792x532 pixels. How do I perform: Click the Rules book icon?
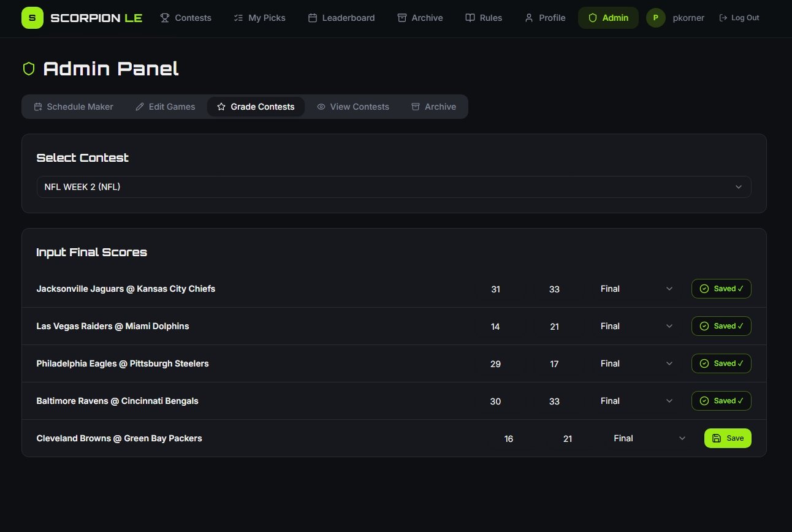[470, 18]
